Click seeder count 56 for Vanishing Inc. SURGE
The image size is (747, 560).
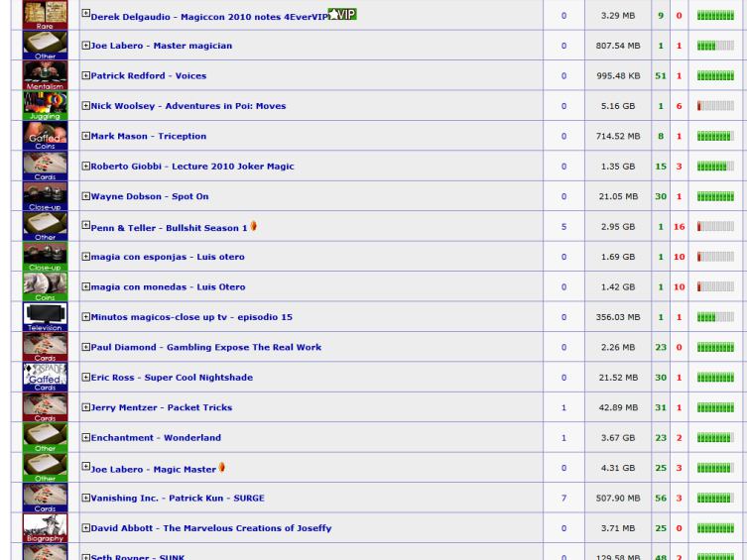[x=661, y=499]
